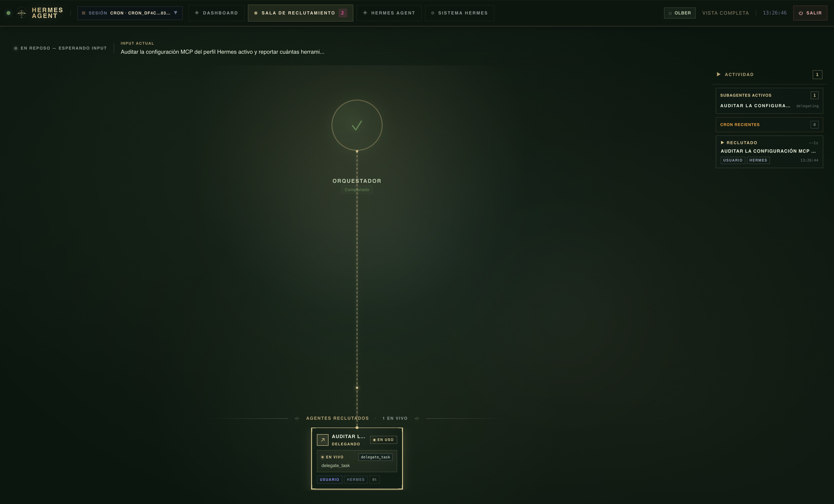Click the arrow icon on Auditar agent card

[323, 440]
